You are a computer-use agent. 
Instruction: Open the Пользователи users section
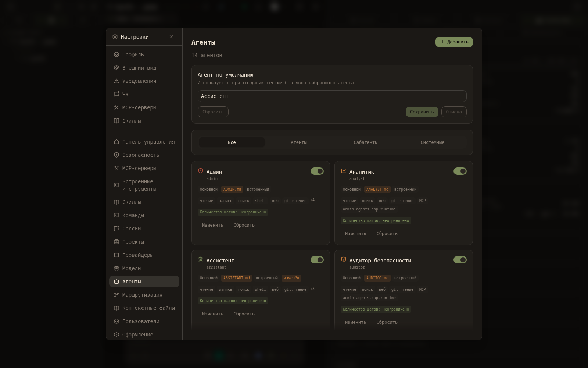pyautogui.click(x=144, y=321)
